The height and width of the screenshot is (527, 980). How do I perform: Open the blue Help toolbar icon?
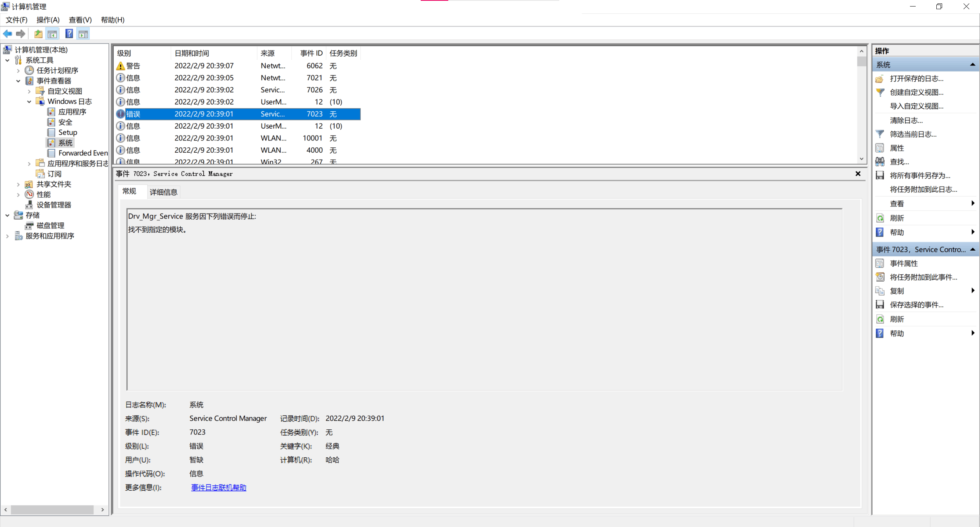pyautogui.click(x=69, y=34)
